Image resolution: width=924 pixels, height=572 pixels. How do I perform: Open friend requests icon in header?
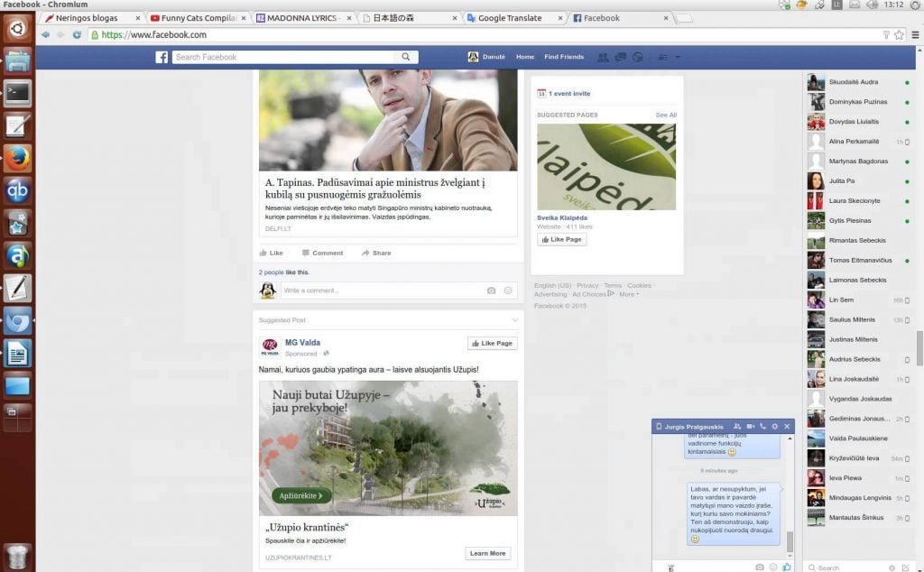point(603,57)
